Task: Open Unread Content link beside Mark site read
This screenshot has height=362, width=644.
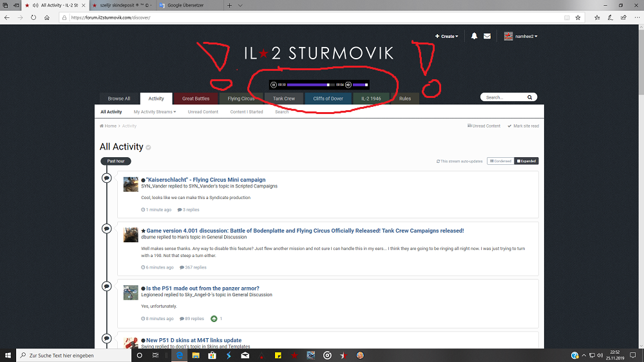Action: (x=484, y=126)
